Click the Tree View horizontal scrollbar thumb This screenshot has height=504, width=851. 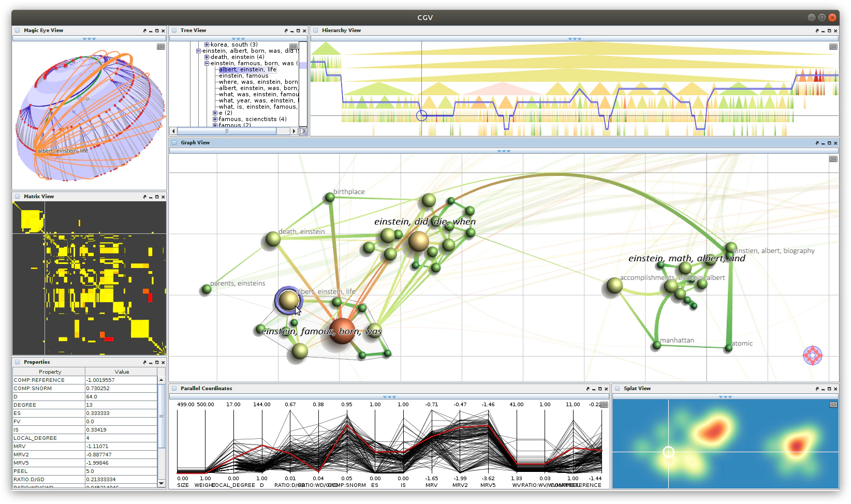(x=226, y=131)
